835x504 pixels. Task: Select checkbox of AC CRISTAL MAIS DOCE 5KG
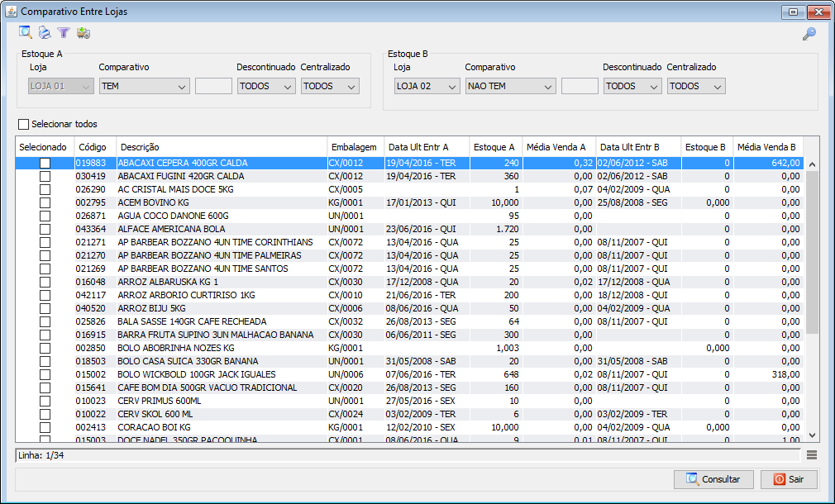click(45, 189)
